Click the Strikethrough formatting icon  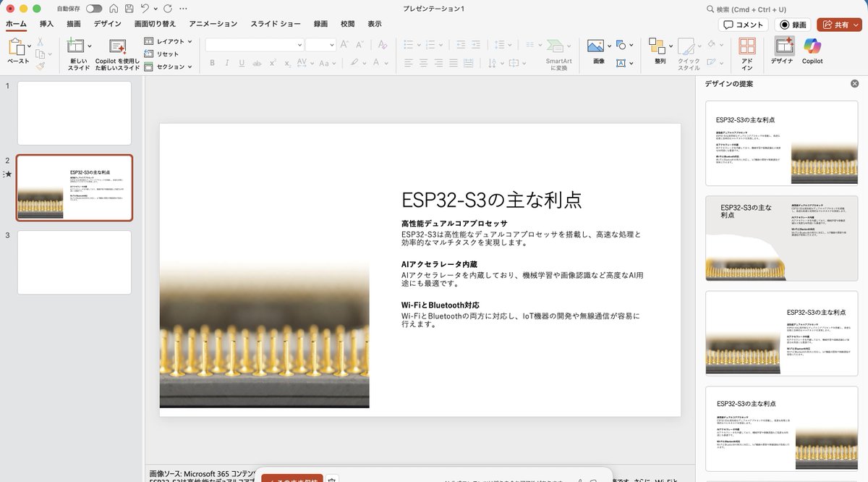(x=257, y=63)
